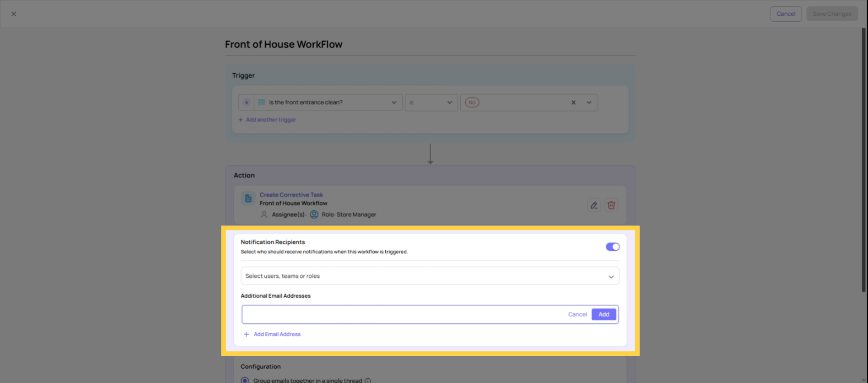The height and width of the screenshot is (383, 868).
Task: Click the 'Add another trigger' link
Action: coord(267,120)
